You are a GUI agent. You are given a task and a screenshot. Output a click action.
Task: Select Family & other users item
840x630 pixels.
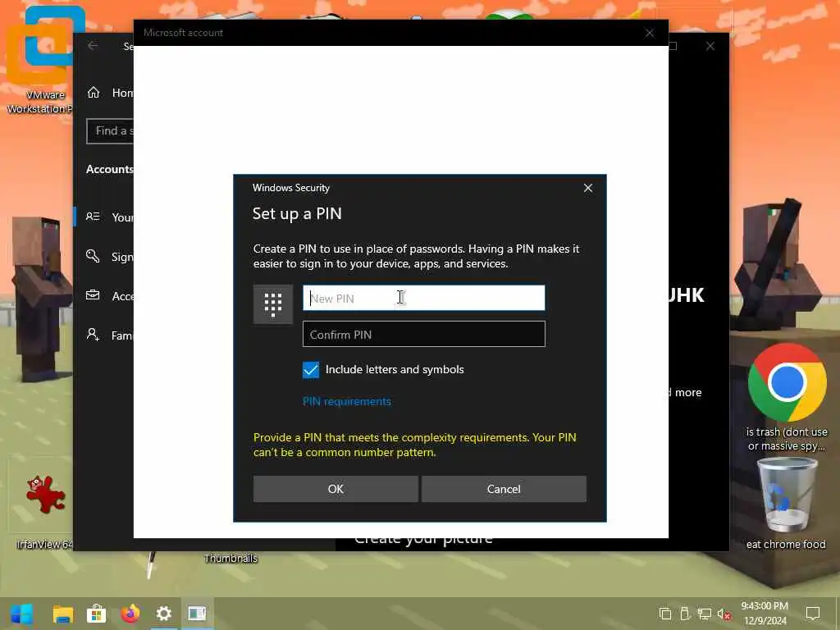point(110,336)
